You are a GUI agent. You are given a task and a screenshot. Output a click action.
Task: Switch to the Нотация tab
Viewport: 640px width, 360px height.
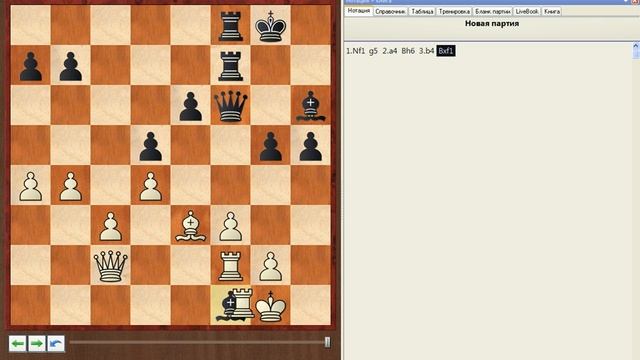[359, 11]
